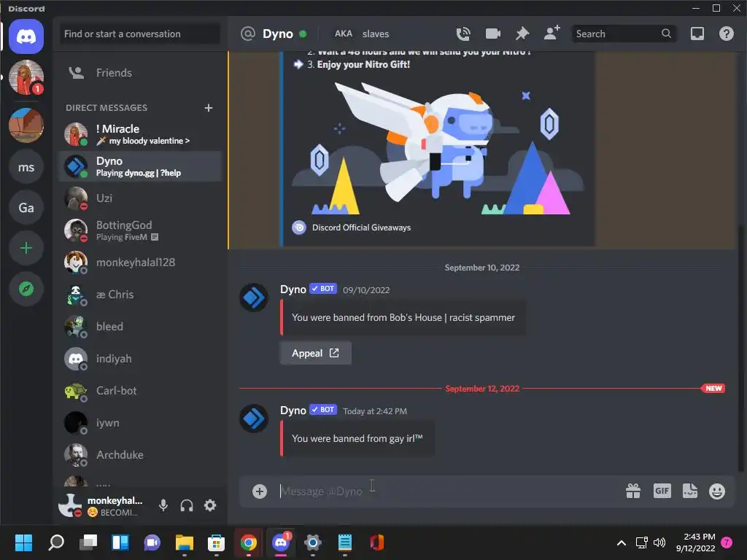747x560 pixels.
Task: Click the search magnifier icon in header
Action: pos(667,34)
